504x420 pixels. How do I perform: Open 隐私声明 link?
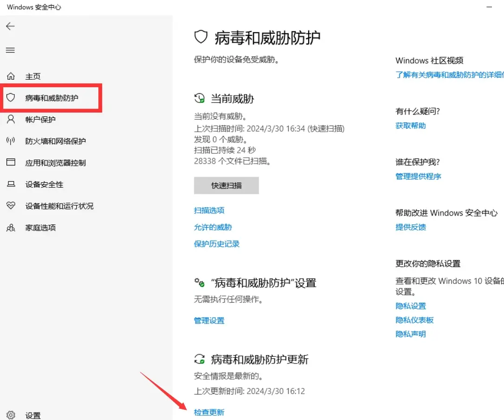click(411, 334)
